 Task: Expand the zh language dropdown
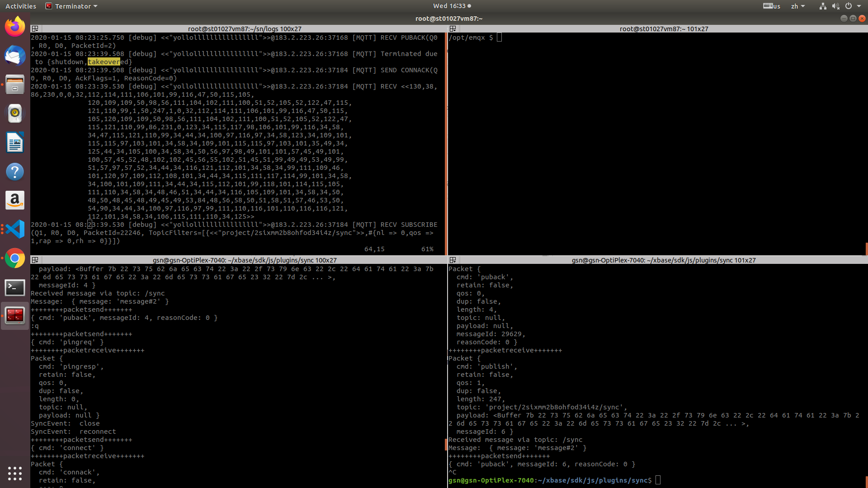pyautogui.click(x=798, y=6)
